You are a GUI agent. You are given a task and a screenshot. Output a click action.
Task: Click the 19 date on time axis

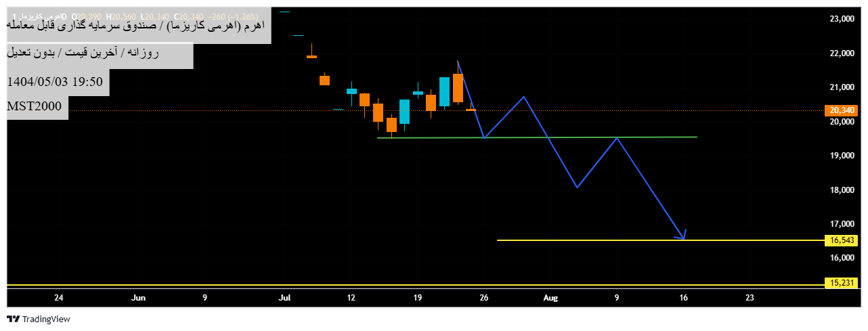[417, 298]
